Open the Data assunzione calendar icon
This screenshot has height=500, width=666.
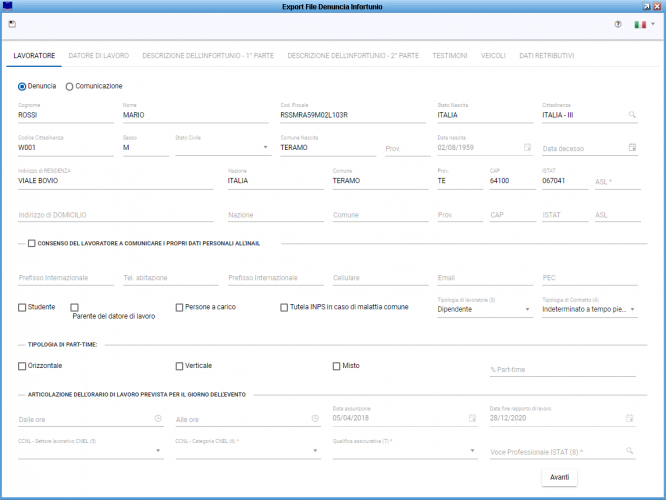tap(474, 419)
